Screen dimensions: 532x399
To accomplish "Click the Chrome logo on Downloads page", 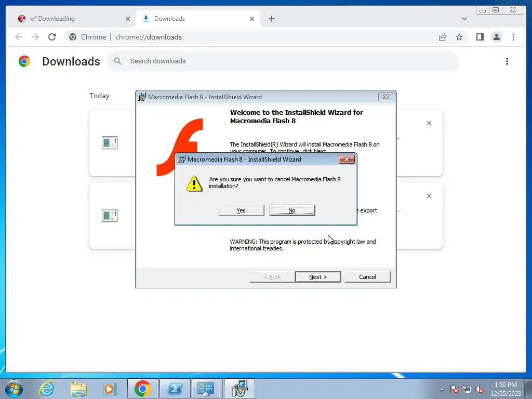I will [x=24, y=61].
